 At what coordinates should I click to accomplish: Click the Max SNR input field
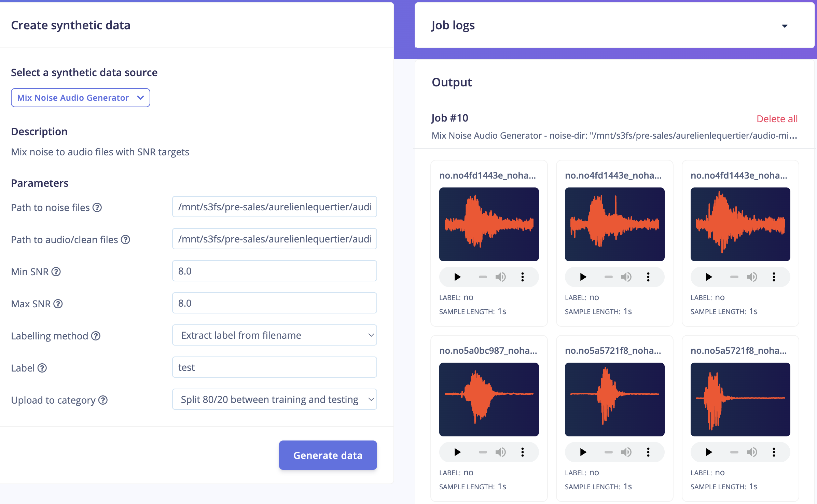(274, 303)
